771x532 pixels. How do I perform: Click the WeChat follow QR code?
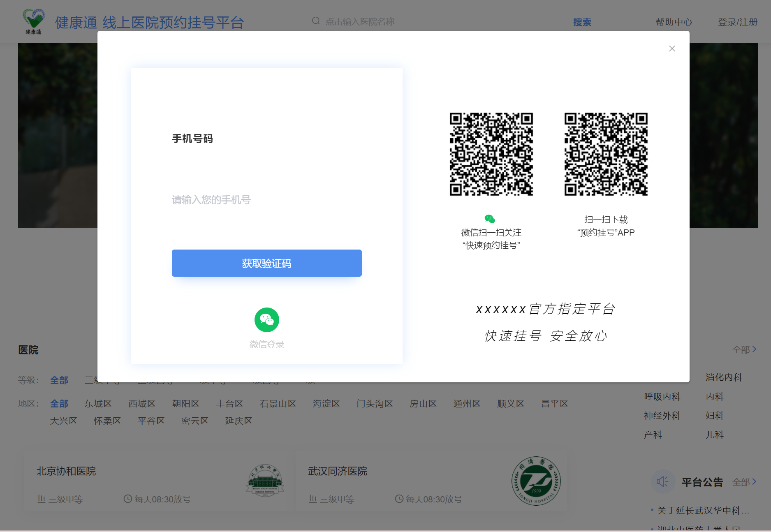(491, 154)
